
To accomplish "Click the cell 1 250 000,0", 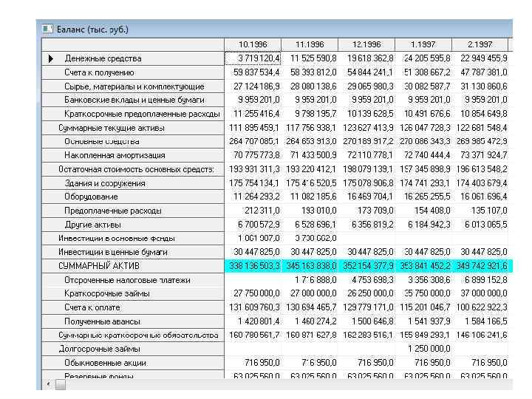I will tap(423, 349).
